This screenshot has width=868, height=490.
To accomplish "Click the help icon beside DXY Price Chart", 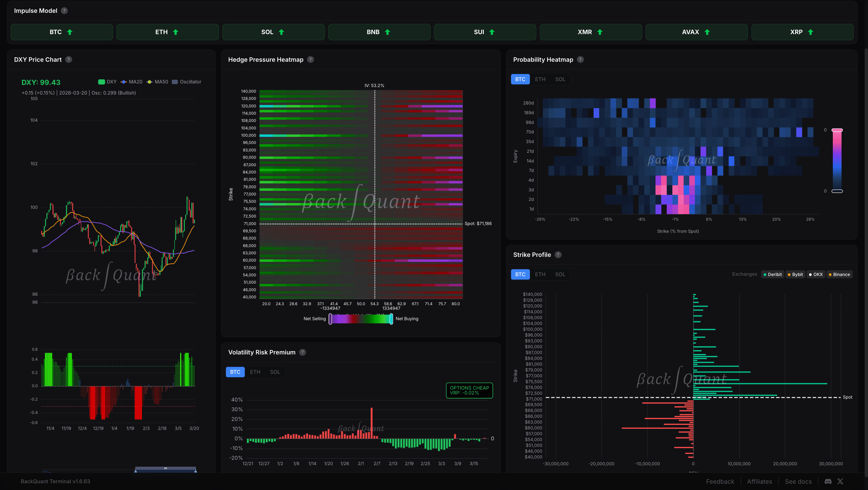I will 68,59.
